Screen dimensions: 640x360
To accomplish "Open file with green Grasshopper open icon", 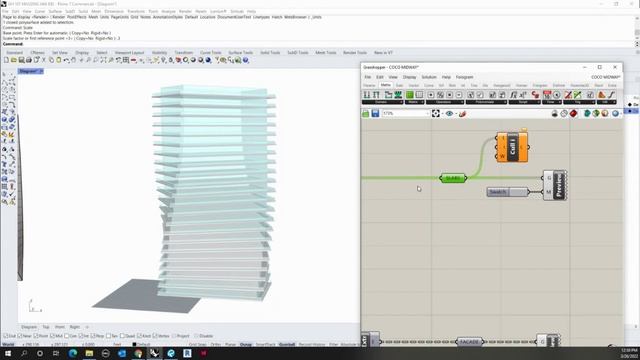I will 366,113.
